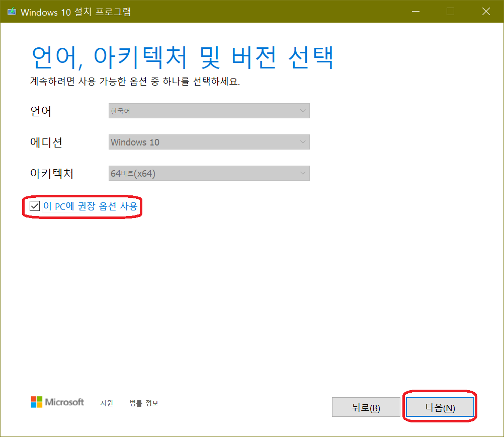Open the 에디션 dropdown showing Windows 10
Screen dimensions: 504x437
coord(209,142)
